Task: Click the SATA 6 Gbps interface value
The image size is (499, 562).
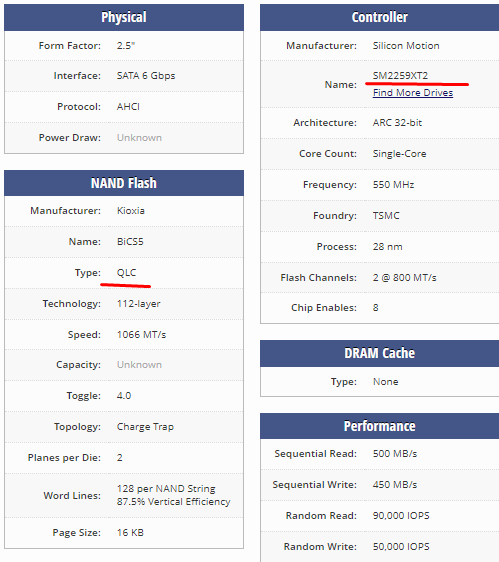Action: tap(146, 76)
